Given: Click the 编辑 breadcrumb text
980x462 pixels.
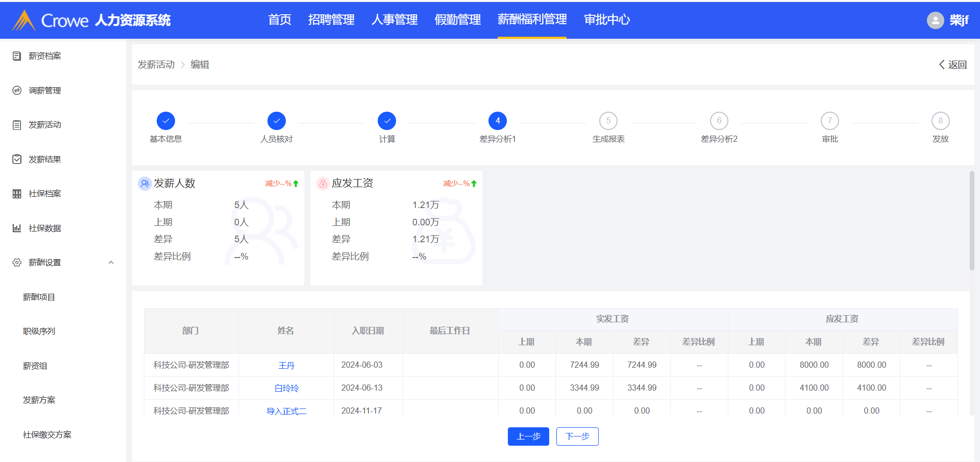Looking at the screenshot, I should pos(200,65).
